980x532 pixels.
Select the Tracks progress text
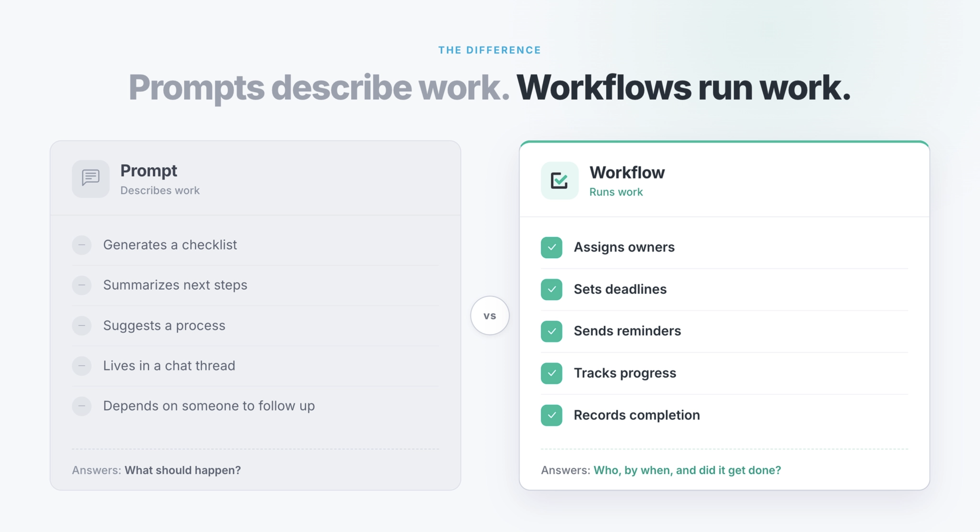625,373
